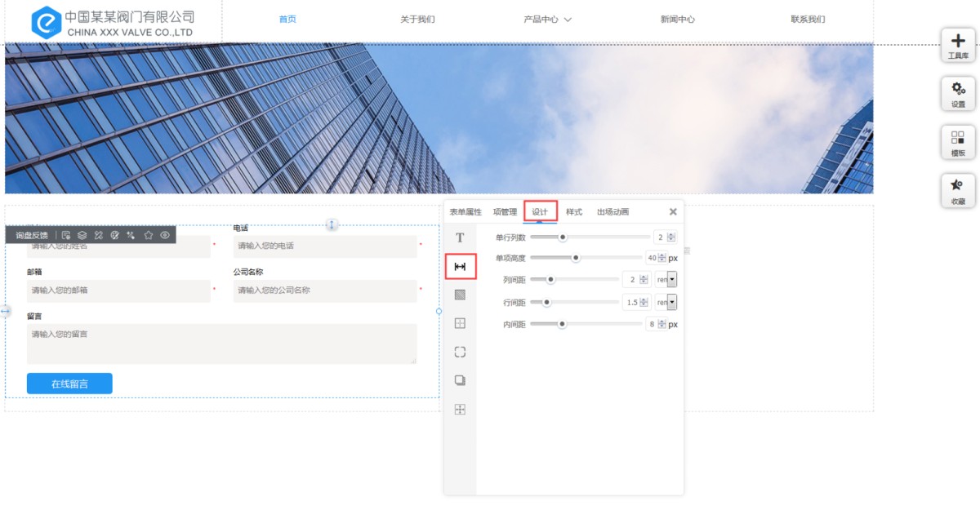
Task: Click the layers icon in form toolbar
Action: pos(82,235)
